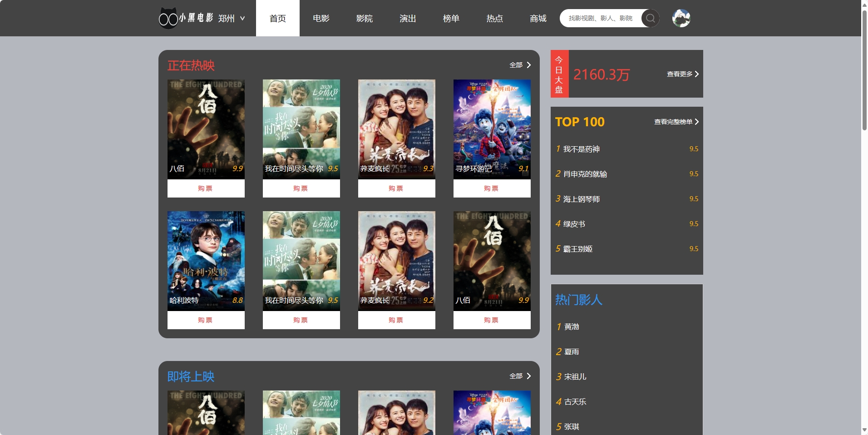View 全部 in the 正在热映 section
This screenshot has width=868, height=435.
click(520, 65)
